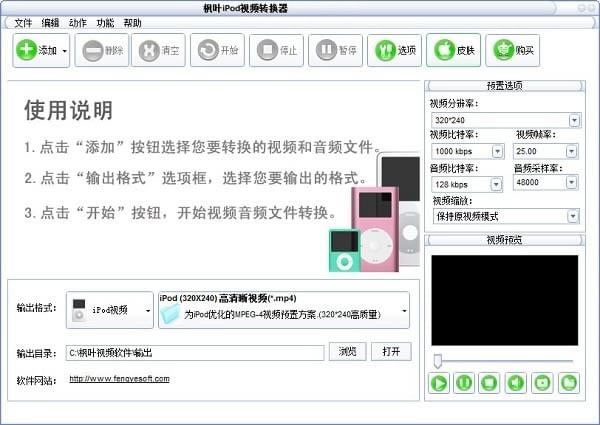Image resolution: width=600 pixels, height=425 pixels.
Task: Mute sound with preview speaker button
Action: (517, 381)
